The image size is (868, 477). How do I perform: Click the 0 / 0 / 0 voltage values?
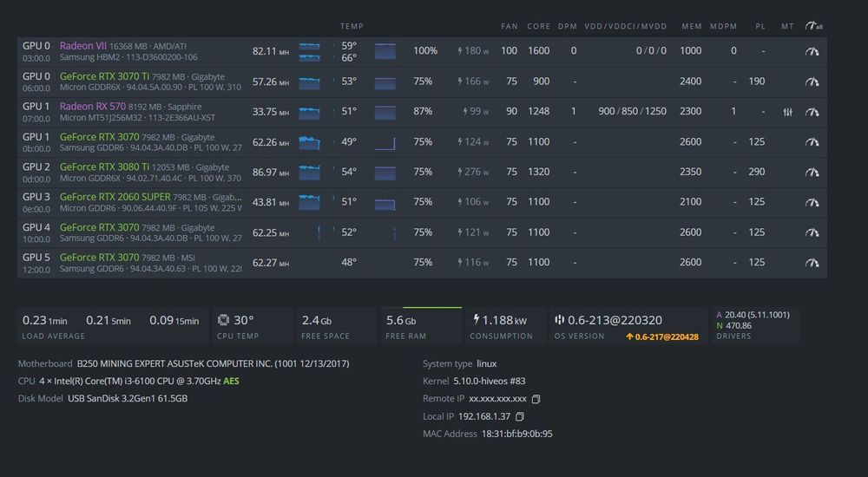[x=651, y=51]
